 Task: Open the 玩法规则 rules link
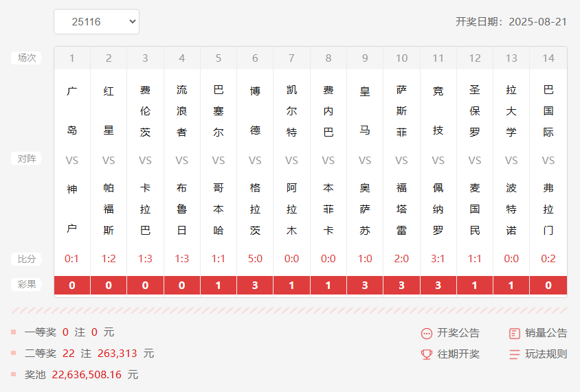[546, 354]
